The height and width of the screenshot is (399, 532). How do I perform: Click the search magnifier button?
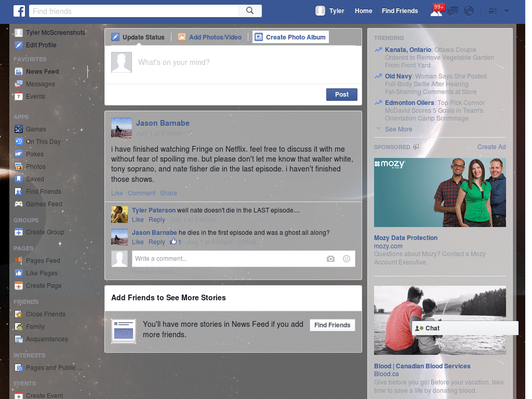(250, 11)
